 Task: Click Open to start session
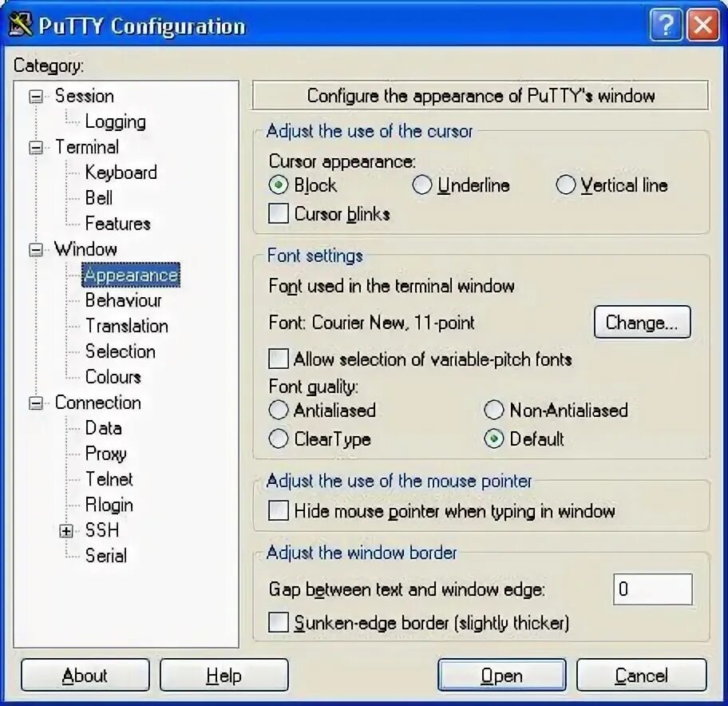502,675
